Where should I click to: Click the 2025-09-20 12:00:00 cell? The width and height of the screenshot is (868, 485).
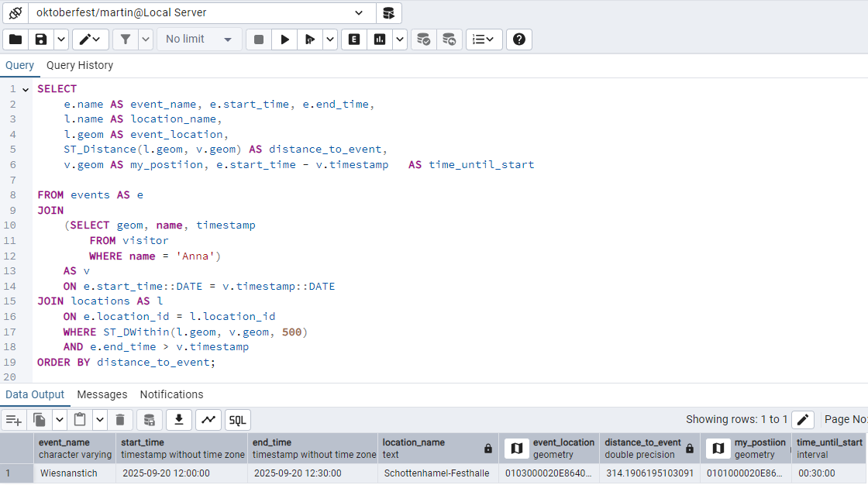coord(182,473)
